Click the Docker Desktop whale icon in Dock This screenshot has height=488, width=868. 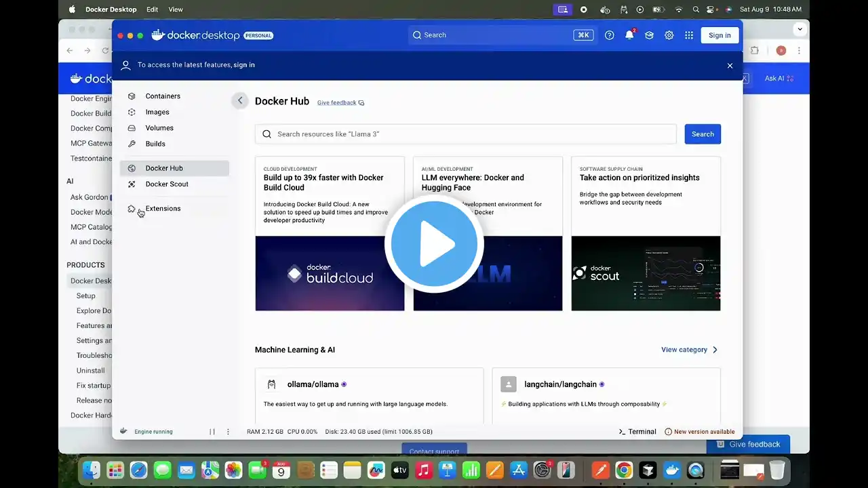671,470
